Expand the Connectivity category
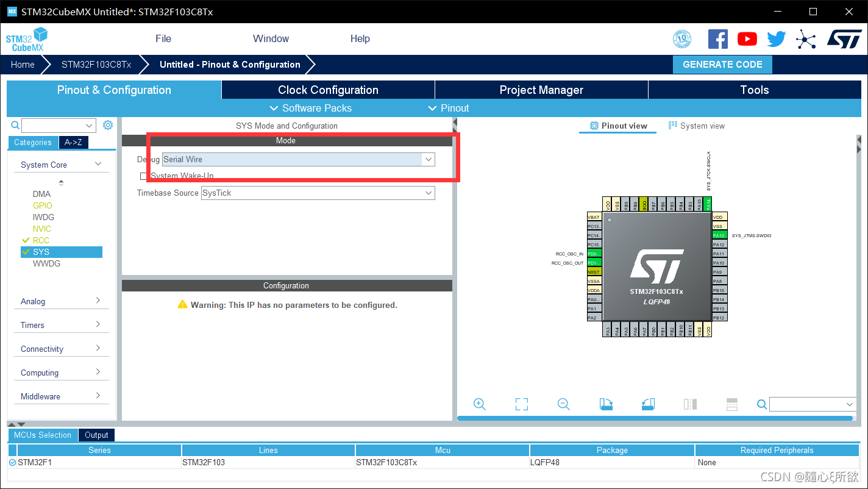The width and height of the screenshot is (868, 489). pos(61,349)
